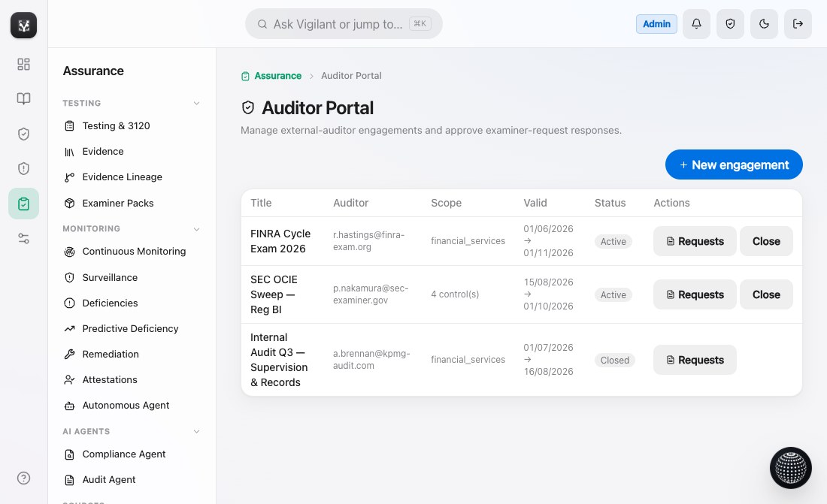This screenshot has width=827, height=504.
Task: Click the Scope column header
Action: [446, 203]
